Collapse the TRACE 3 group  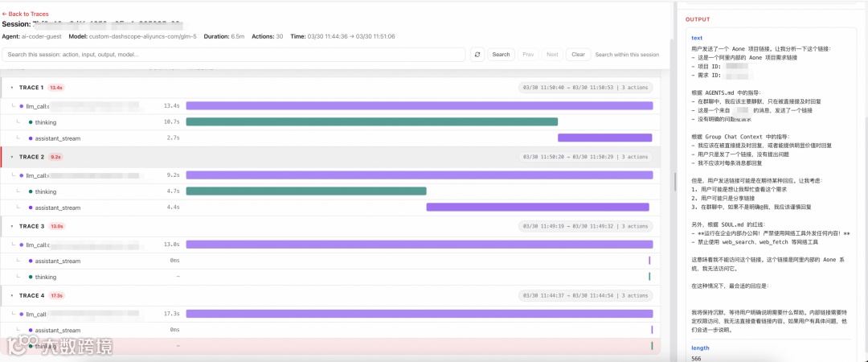point(12,226)
